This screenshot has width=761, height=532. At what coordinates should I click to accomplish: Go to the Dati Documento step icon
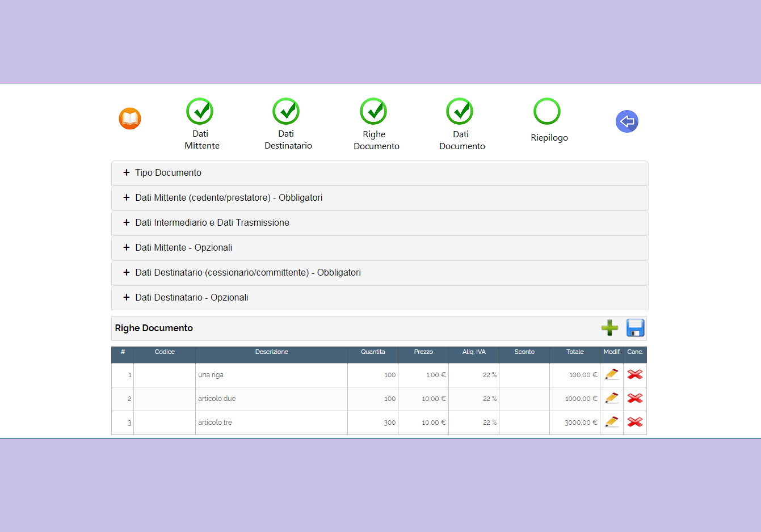pyautogui.click(x=460, y=111)
